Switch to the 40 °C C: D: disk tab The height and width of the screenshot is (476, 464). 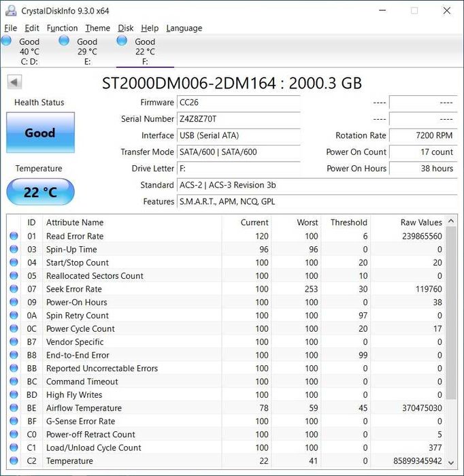(29, 51)
